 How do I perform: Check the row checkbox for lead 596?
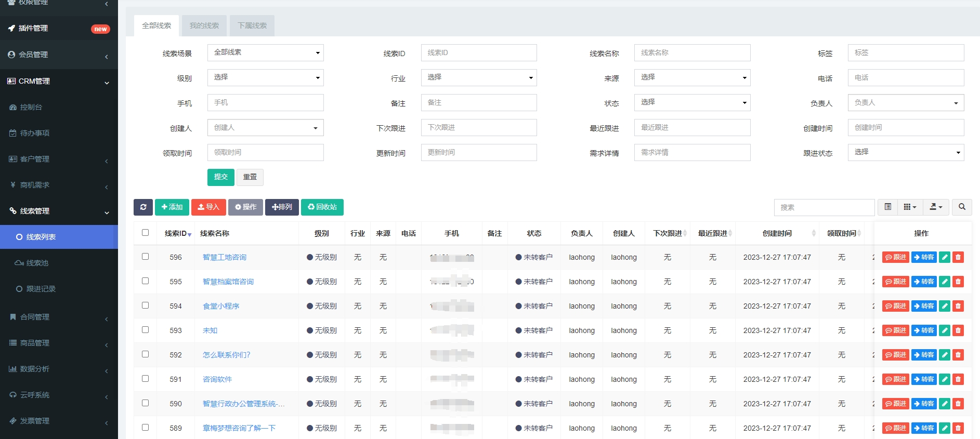[x=146, y=257]
